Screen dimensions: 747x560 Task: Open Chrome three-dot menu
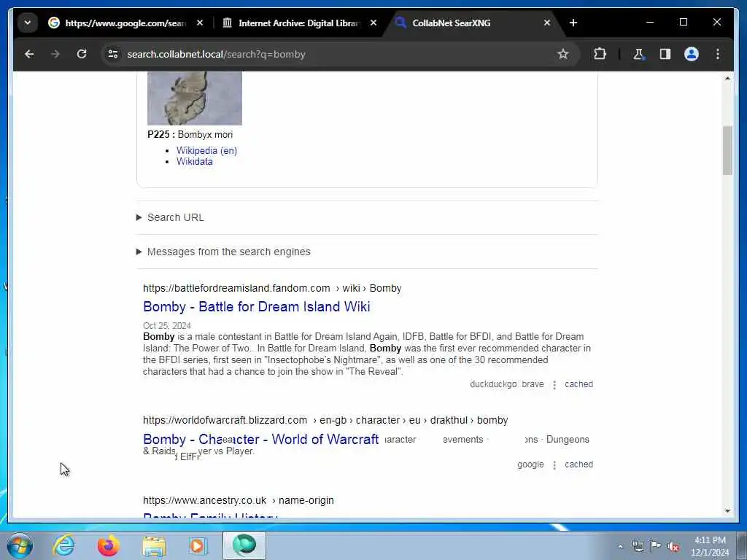click(x=718, y=54)
